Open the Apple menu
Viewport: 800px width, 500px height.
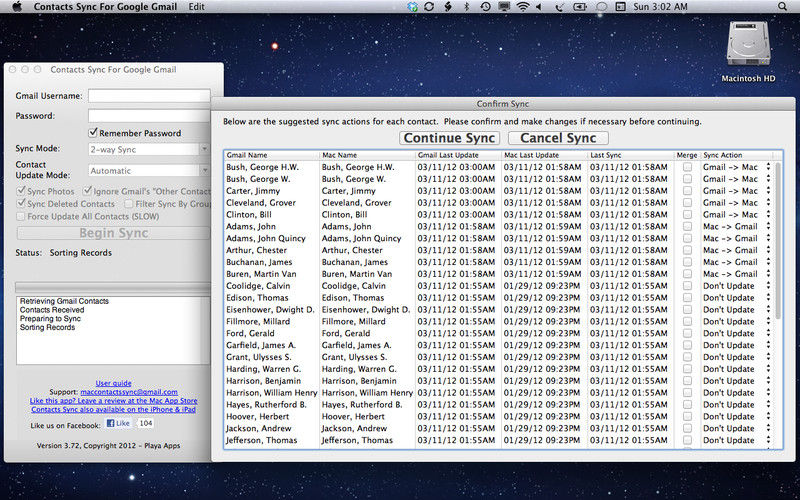pos(17,7)
